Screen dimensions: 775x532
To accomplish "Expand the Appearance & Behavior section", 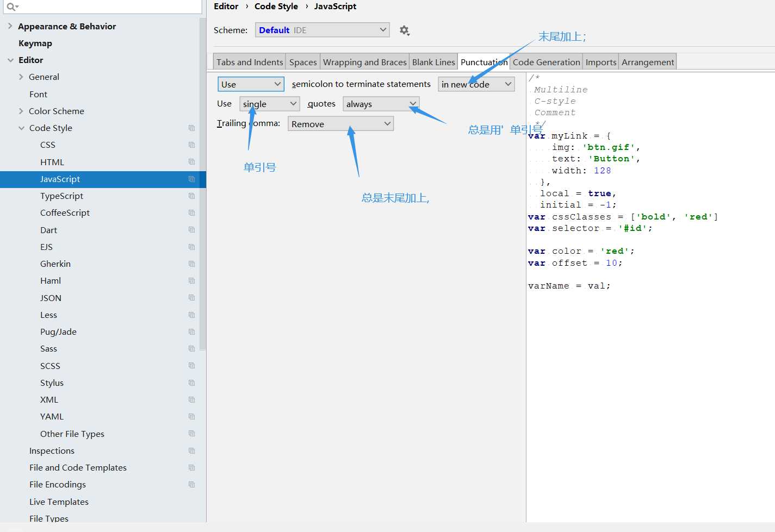I will 10,26.
